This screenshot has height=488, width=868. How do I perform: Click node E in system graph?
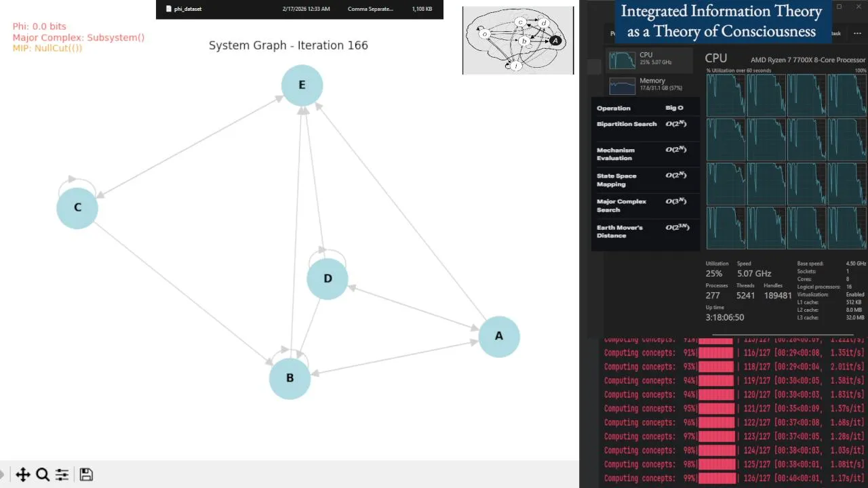coord(302,85)
